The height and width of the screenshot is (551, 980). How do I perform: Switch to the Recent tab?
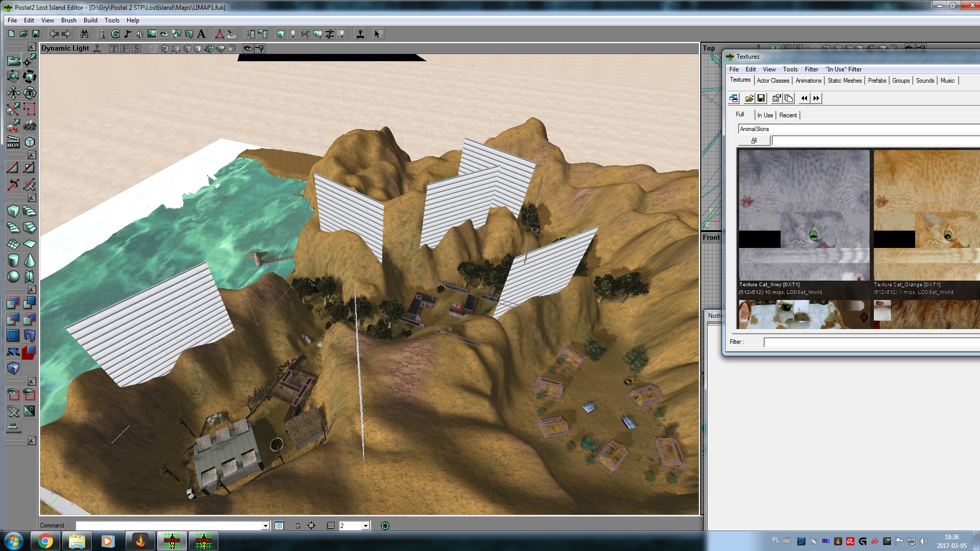788,115
